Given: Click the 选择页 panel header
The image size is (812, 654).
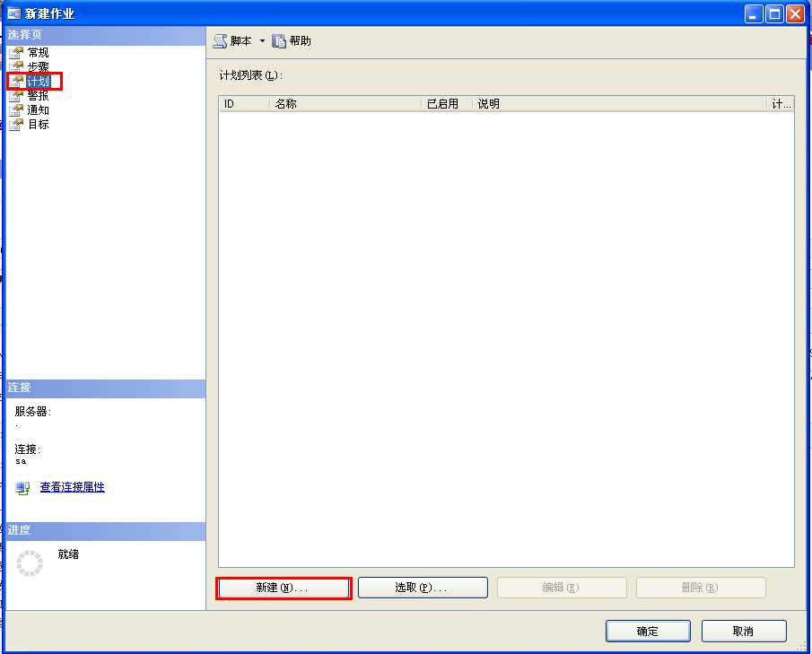Looking at the screenshot, I should pos(106,35).
